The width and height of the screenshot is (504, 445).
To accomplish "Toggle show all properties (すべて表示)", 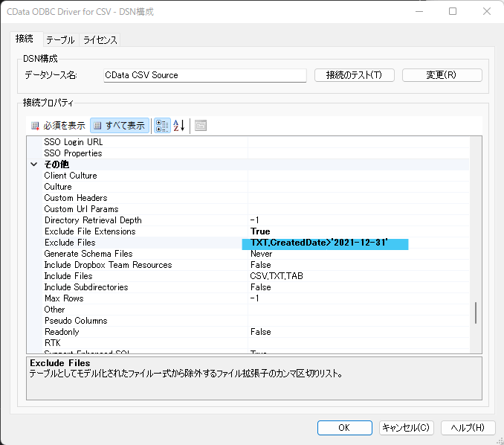I will click(120, 126).
